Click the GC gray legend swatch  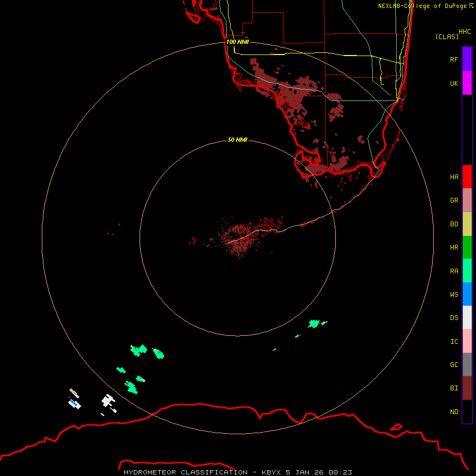pyautogui.click(x=467, y=364)
